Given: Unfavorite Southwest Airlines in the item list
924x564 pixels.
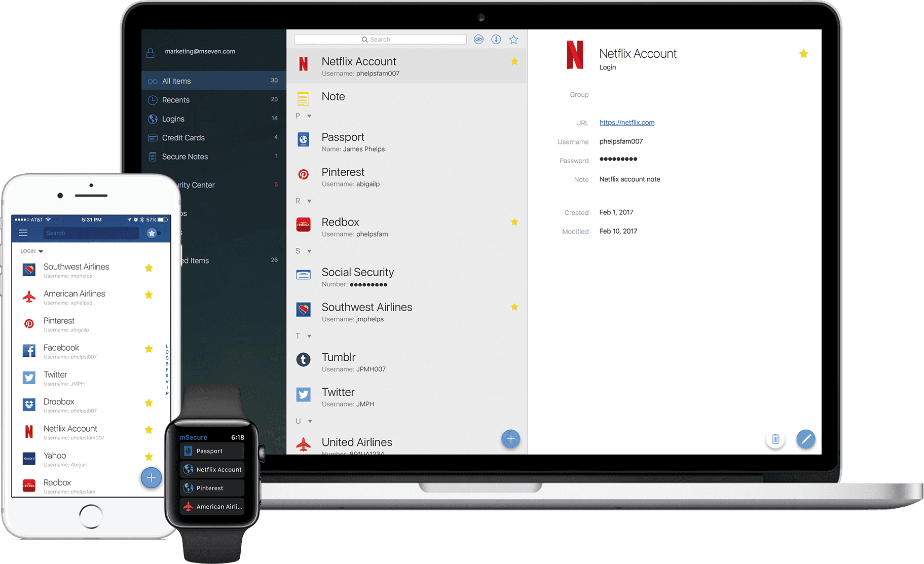Looking at the screenshot, I should (514, 307).
